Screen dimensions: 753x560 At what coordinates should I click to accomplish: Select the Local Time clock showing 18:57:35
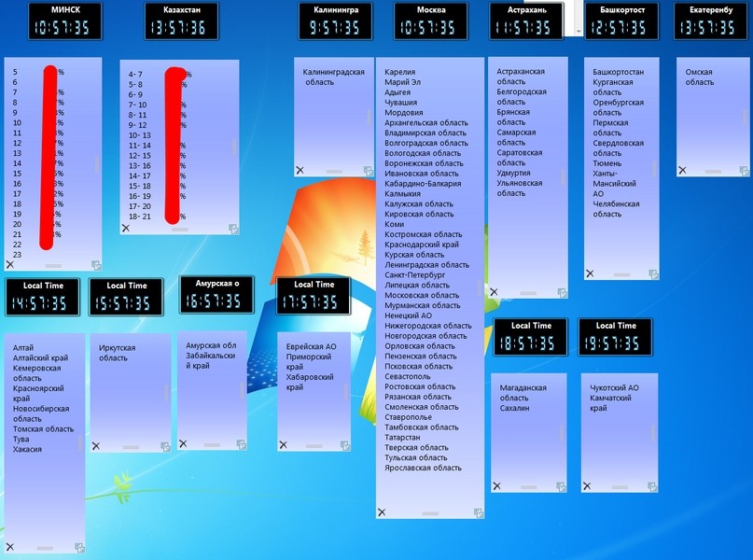point(531,337)
